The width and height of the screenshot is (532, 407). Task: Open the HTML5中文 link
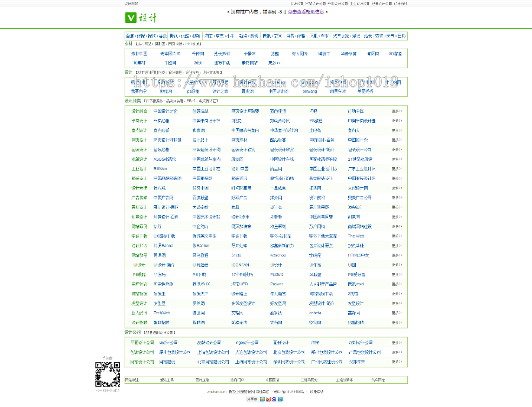[x=358, y=255]
